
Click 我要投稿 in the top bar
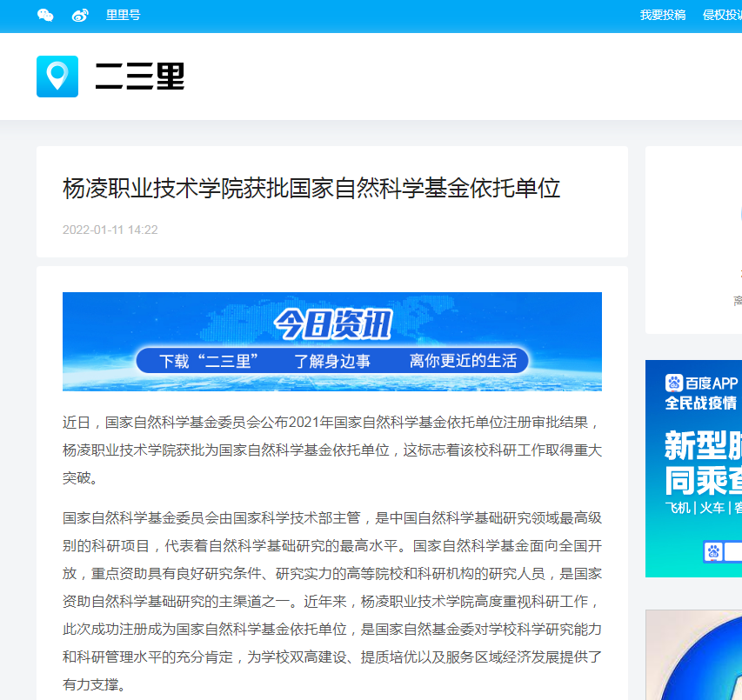click(x=663, y=16)
